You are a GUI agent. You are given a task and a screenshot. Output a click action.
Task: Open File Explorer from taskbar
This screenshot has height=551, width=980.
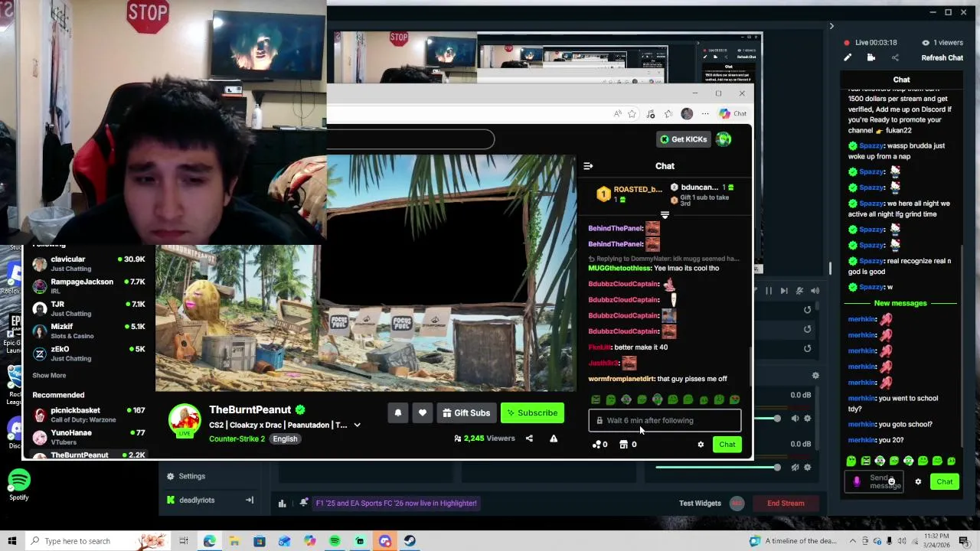click(234, 541)
